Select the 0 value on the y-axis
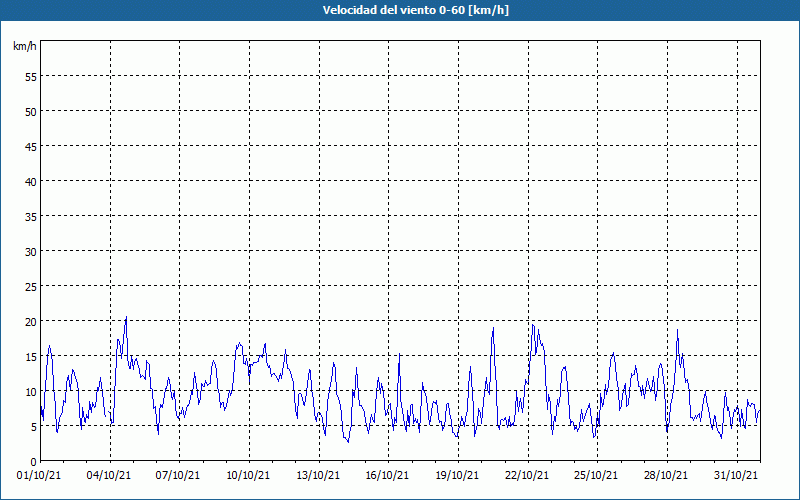This screenshot has height=500, width=800. point(34,462)
